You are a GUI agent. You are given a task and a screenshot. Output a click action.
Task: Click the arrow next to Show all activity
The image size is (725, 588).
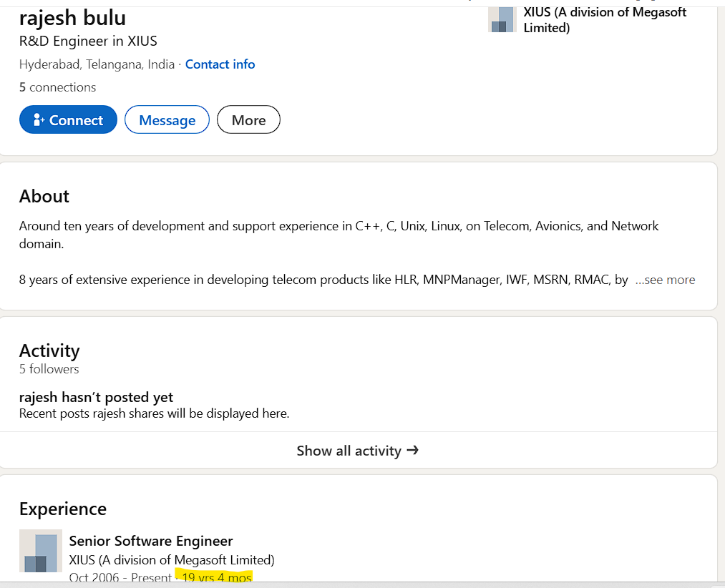pos(412,450)
